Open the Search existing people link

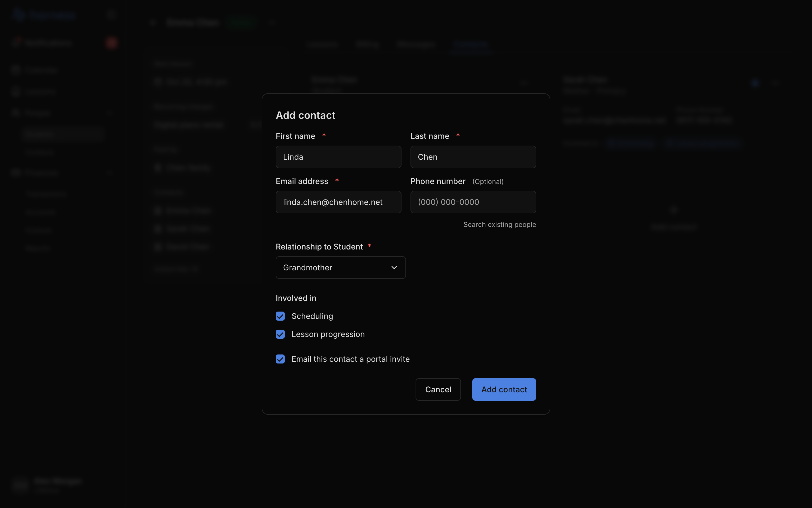(x=500, y=224)
